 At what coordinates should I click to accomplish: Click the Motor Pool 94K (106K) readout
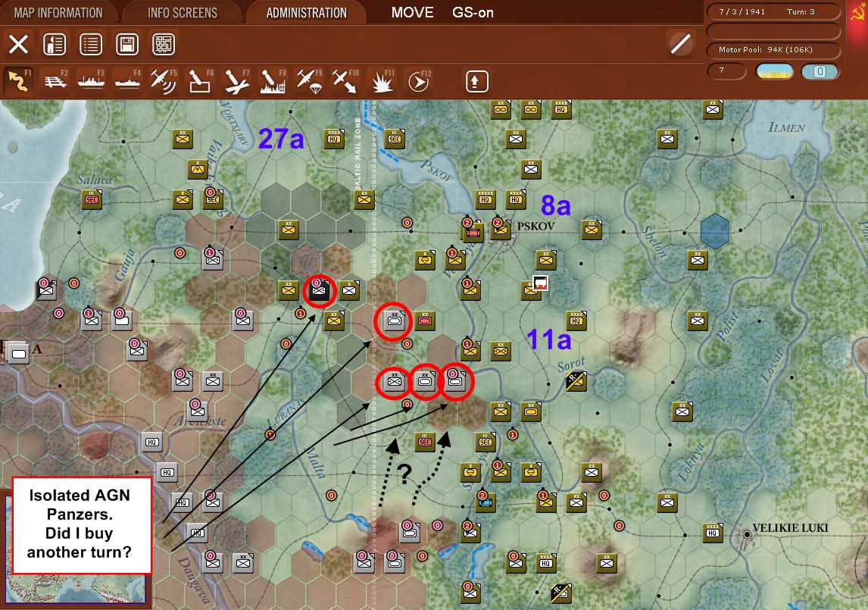773,50
